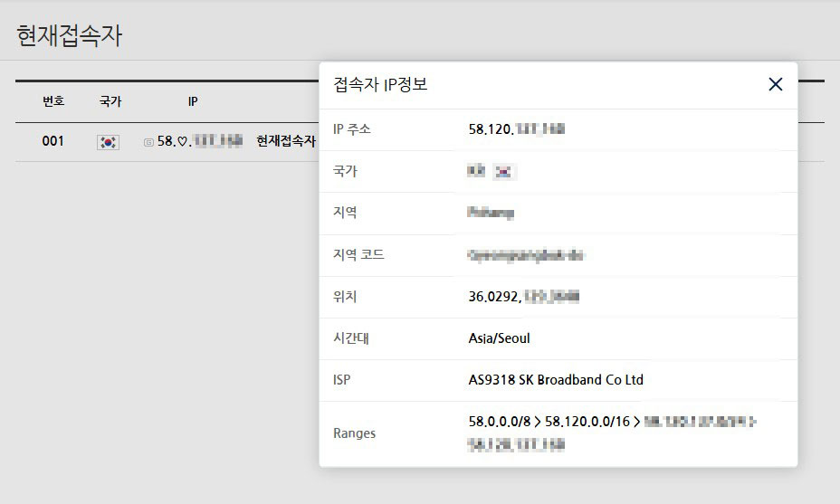The height and width of the screenshot is (504, 840).
Task: Click AS9318 SK Broadband Co Ltd text
Action: tap(556, 380)
